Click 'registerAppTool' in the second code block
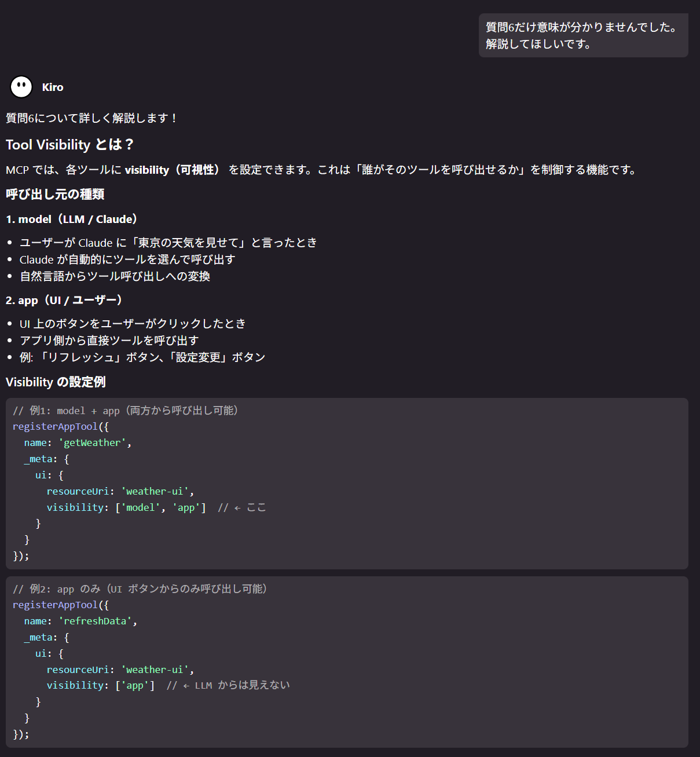This screenshot has height=757, width=700. 56,605
